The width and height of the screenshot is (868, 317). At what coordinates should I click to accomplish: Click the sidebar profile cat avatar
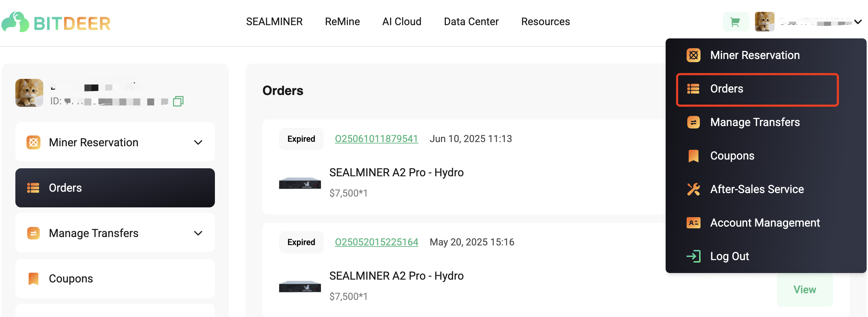pyautogui.click(x=29, y=93)
